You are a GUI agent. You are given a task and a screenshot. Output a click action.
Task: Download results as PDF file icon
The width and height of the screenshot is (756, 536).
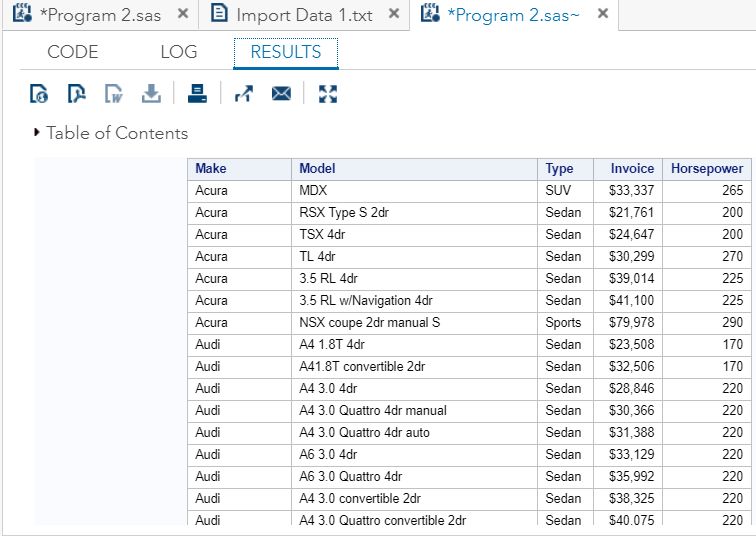pos(77,94)
